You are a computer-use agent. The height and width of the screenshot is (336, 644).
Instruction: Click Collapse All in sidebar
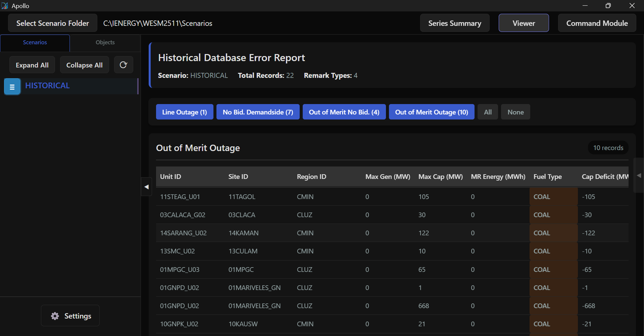[x=84, y=65]
